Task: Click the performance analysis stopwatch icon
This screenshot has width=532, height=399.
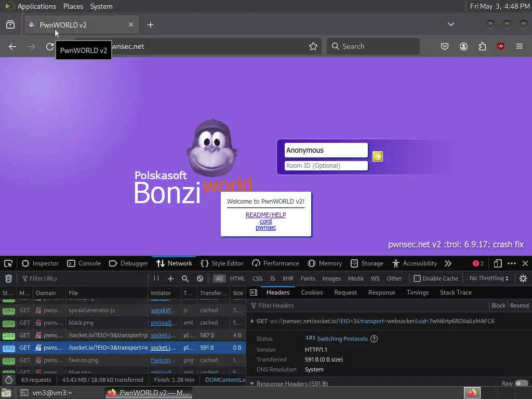Action: (x=9, y=380)
